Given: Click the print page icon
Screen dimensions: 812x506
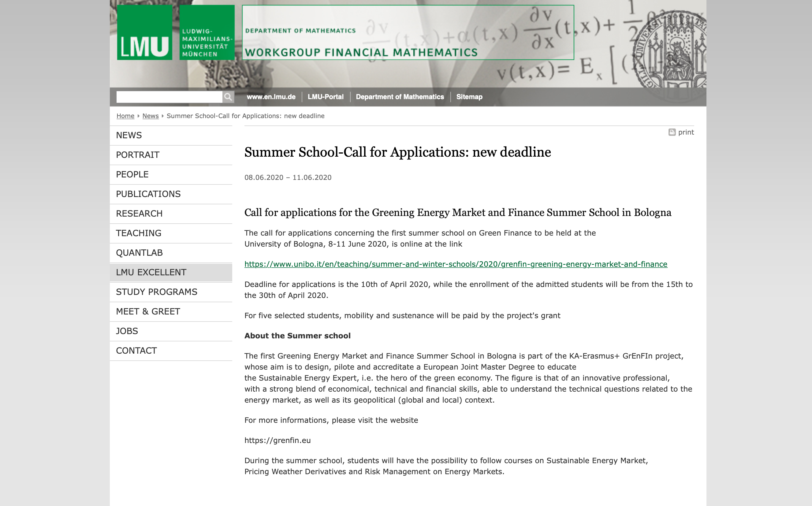Looking at the screenshot, I should tap(672, 132).
